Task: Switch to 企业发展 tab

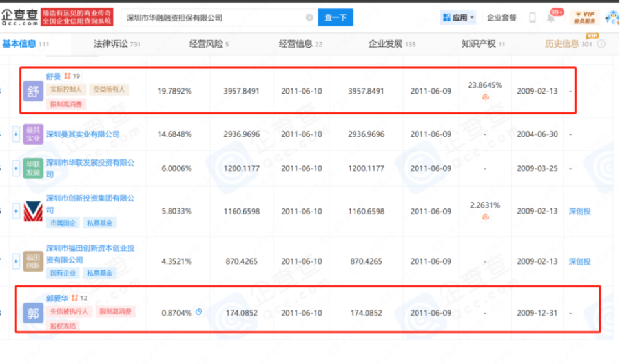Action: pyautogui.click(x=392, y=44)
